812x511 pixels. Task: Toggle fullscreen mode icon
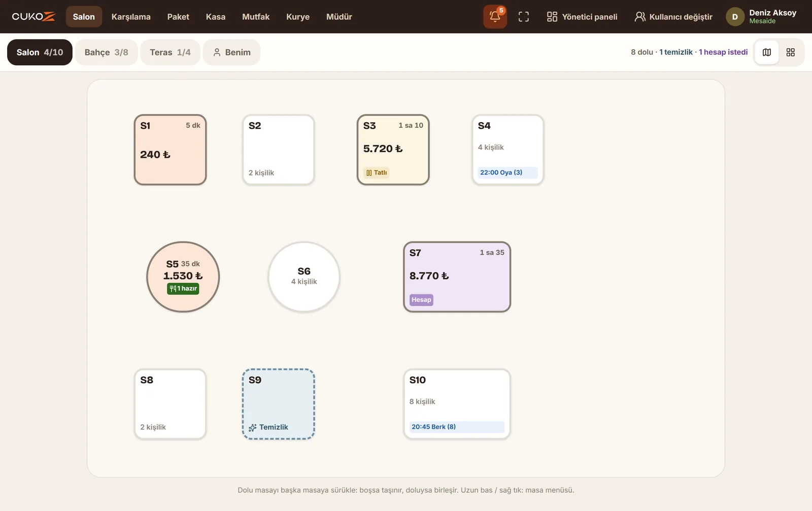click(524, 17)
